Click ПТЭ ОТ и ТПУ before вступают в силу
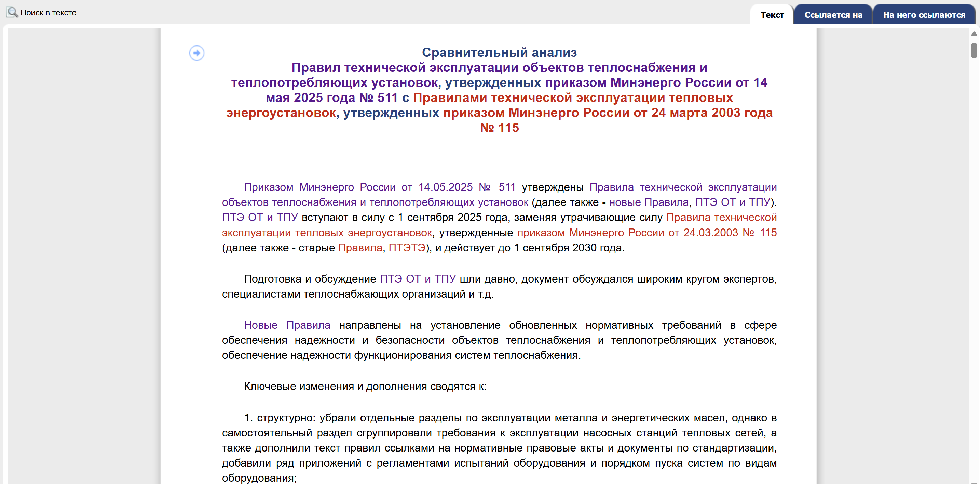Viewport: 980px width, 484px height. pyautogui.click(x=260, y=217)
